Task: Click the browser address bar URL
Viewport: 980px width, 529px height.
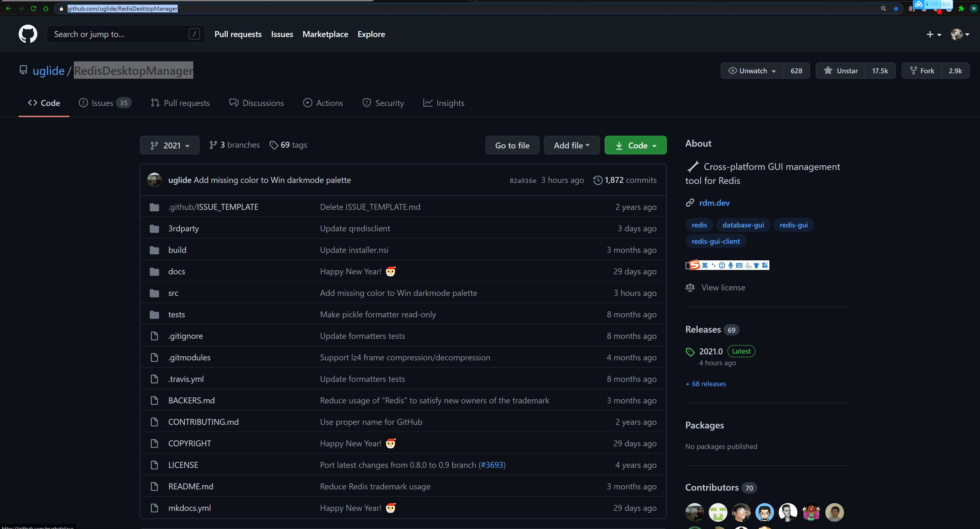Action: tap(122, 8)
